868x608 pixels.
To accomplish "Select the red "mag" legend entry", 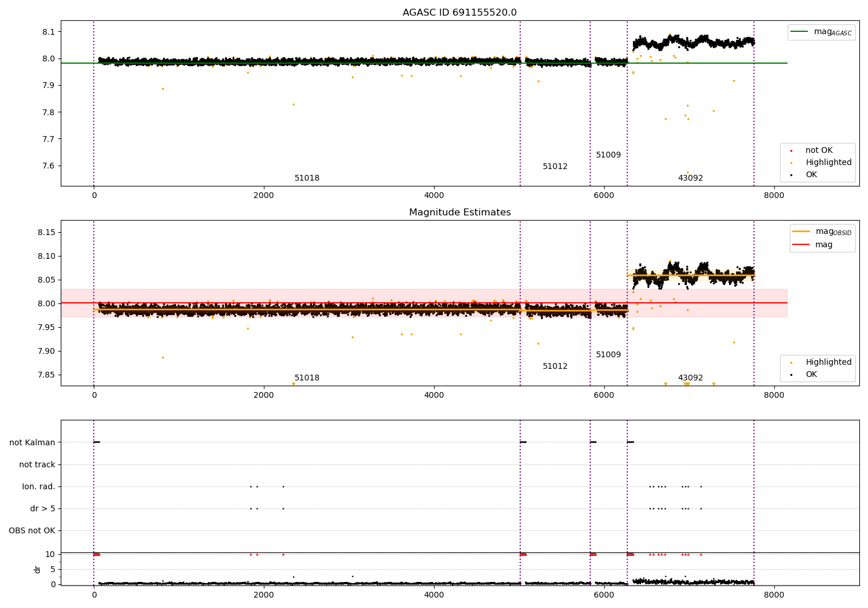I will pos(812,245).
